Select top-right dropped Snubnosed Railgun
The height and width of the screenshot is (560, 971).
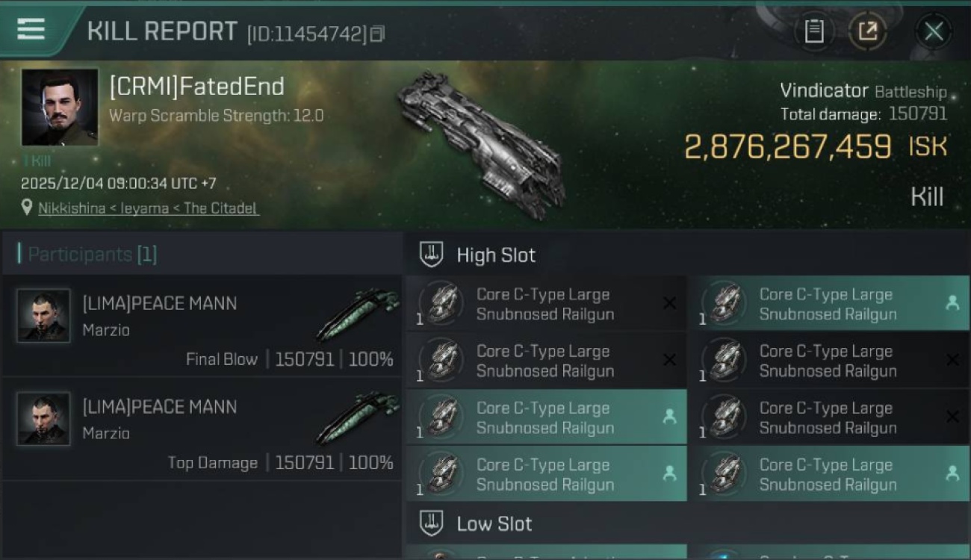(828, 304)
